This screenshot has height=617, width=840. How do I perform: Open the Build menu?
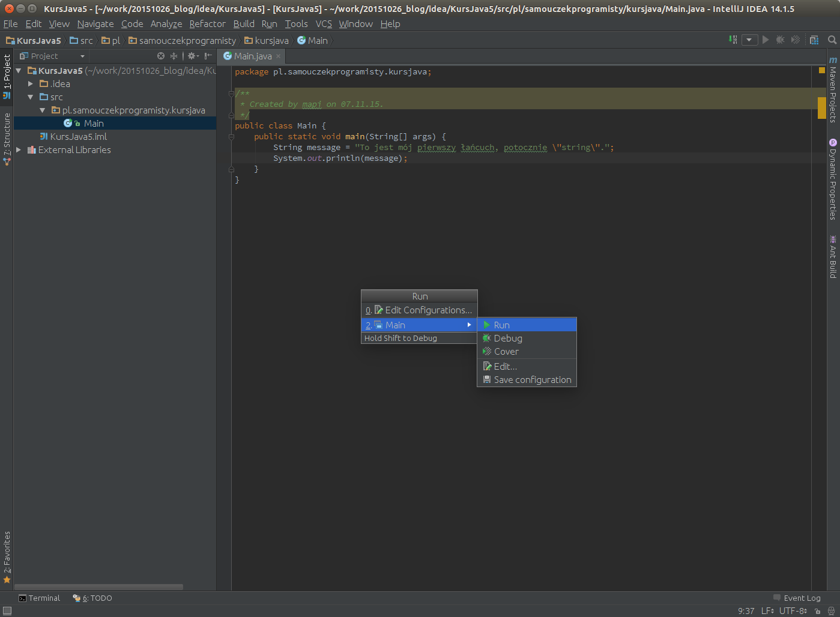tap(244, 24)
